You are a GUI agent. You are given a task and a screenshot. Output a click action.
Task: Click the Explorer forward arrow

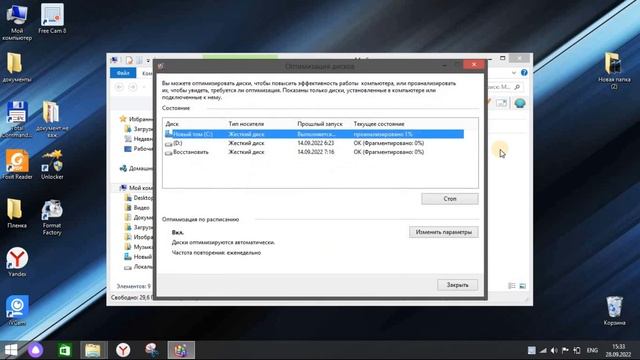pyautogui.click(x=133, y=87)
